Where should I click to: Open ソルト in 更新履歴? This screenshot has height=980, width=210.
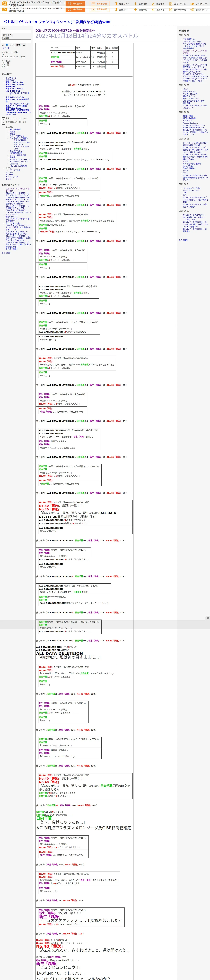[186, 173]
